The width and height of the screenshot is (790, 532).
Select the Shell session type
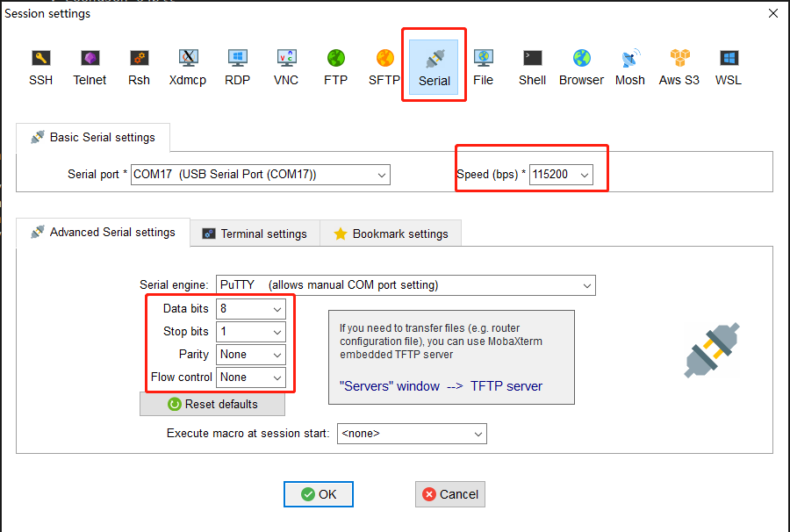tap(532, 68)
